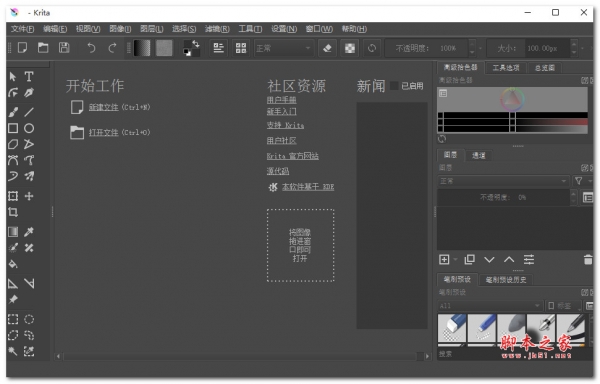Select the Dynamic Brush tool
Viewport: 600px width, 384px height.
click(13, 176)
